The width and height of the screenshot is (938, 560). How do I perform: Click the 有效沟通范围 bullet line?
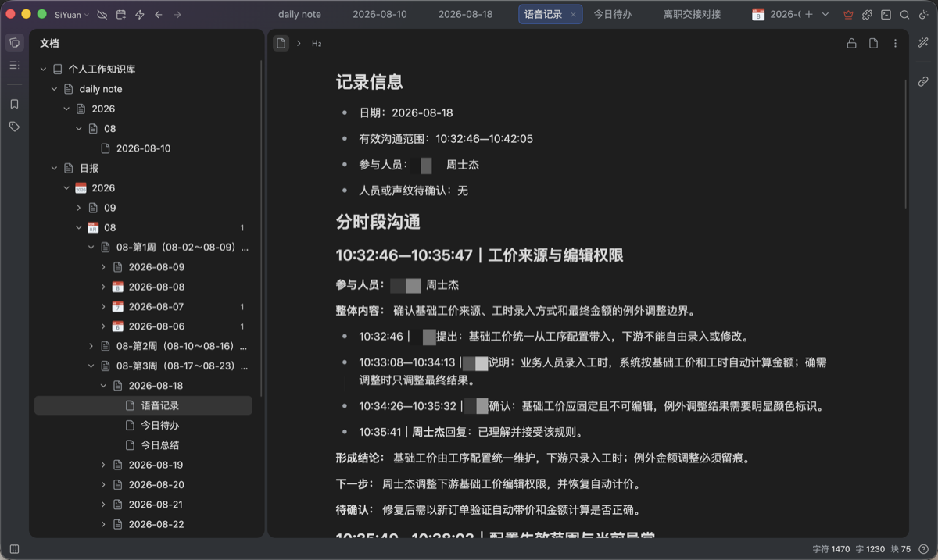click(446, 139)
